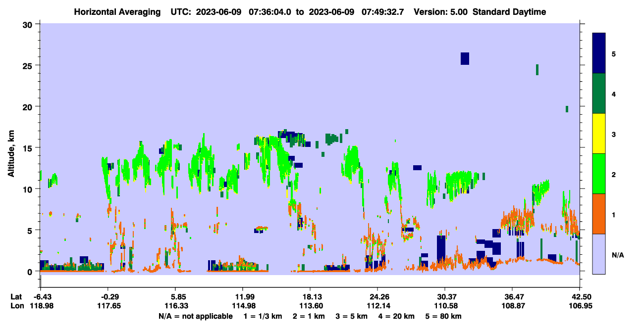Image resolution: width=644 pixels, height=330 pixels.
Task: Click the colorbar label '1'
Action: click(614, 214)
